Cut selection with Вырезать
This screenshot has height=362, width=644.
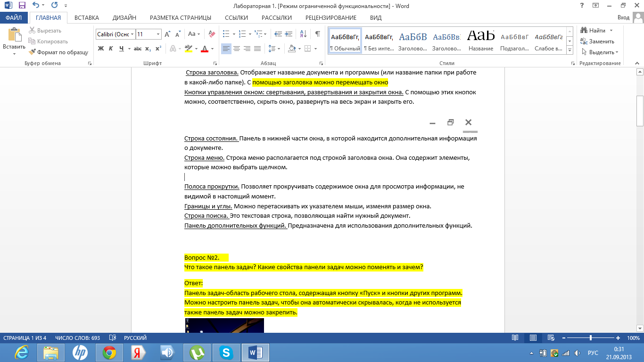45,31
